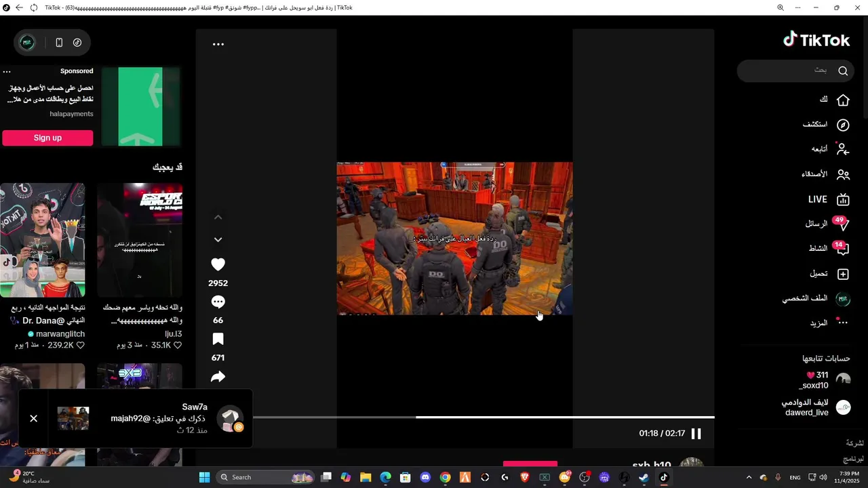The image size is (868, 488).
Task: Open LIVE in the sidebar
Action: [x=828, y=199]
